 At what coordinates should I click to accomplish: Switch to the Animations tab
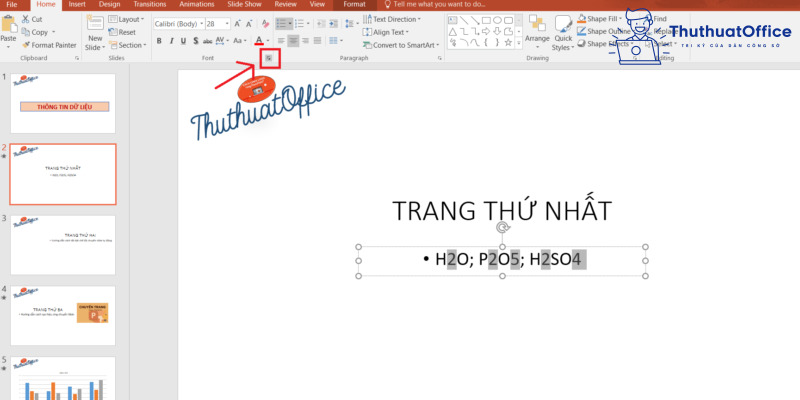pyautogui.click(x=197, y=4)
